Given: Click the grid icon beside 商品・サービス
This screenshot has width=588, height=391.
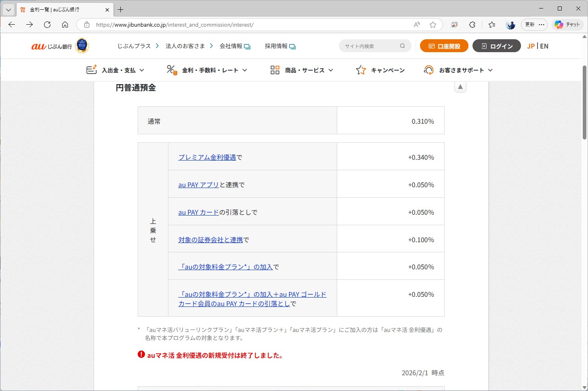Looking at the screenshot, I should 275,70.
